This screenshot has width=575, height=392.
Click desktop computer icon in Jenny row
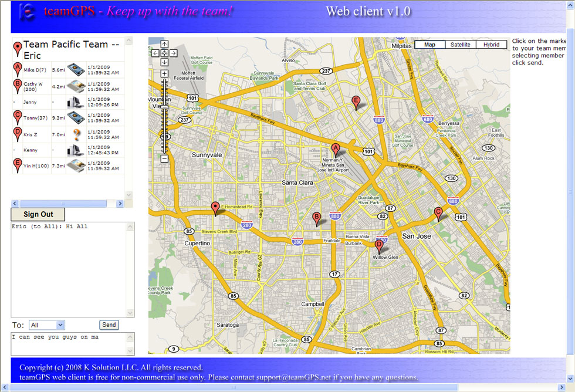[75, 102]
